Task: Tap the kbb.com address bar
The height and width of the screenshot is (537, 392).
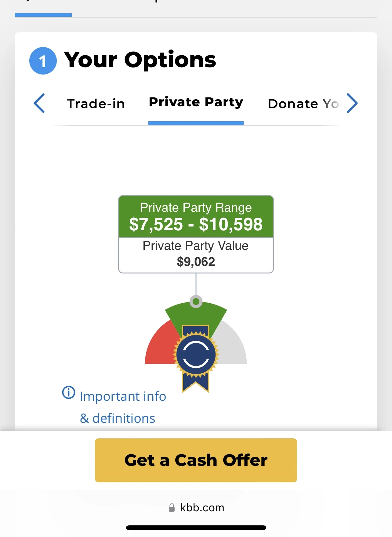Action: point(196,508)
